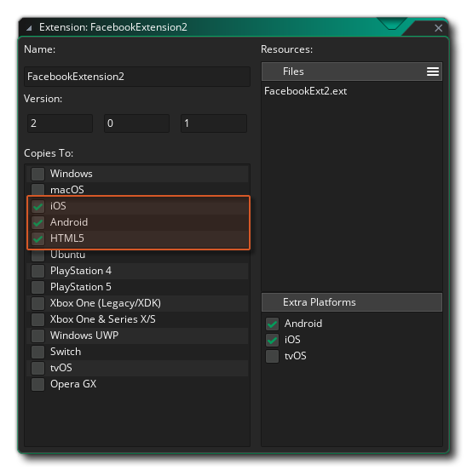The width and height of the screenshot is (467, 476).
Task: Click the Name field containing FacebookExtension2
Action: click(137, 77)
